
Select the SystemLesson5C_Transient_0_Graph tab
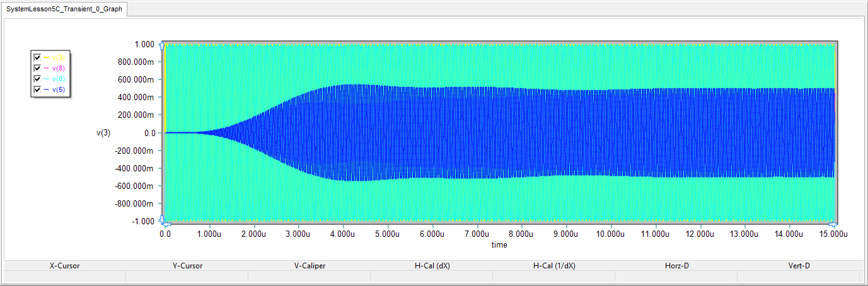click(65, 9)
